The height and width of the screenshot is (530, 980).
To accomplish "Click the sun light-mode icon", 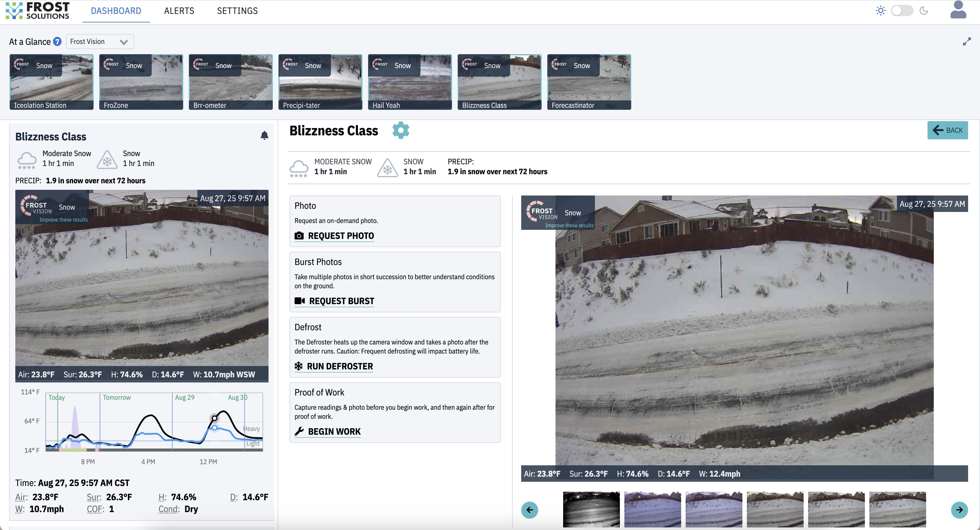I will (880, 11).
